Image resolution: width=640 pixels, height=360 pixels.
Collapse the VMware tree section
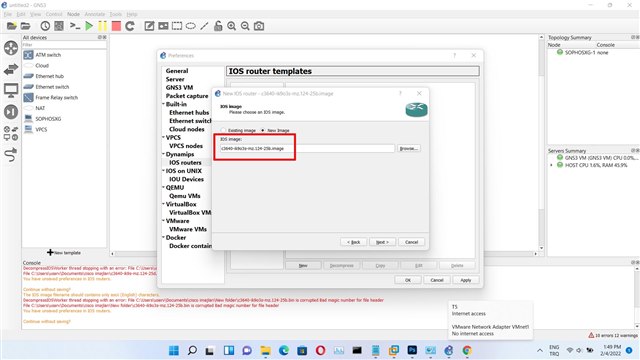pos(163,221)
